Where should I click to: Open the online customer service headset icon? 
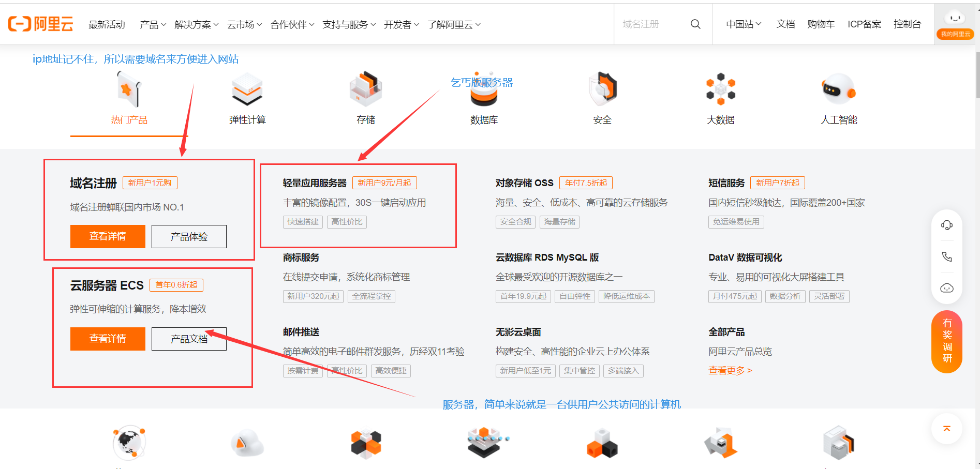click(x=947, y=225)
